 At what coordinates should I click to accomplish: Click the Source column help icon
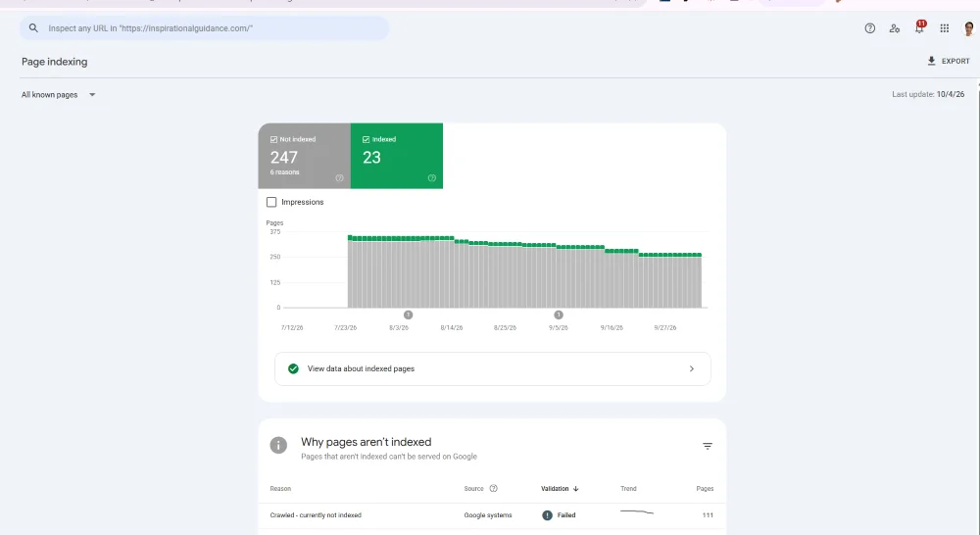(493, 489)
